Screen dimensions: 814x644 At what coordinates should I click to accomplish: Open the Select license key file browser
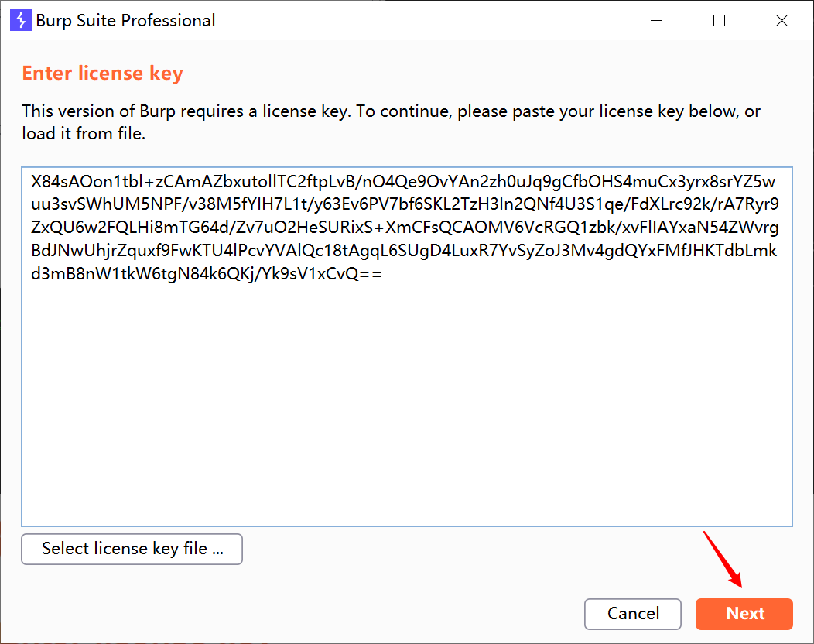[x=132, y=549]
